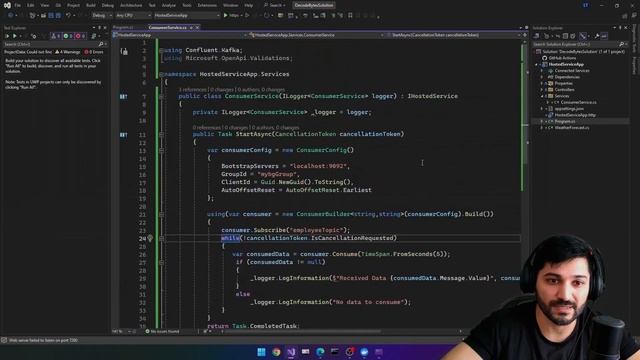Click the interface implementation glyph at line 7
This screenshot has width=640, height=360.
coord(123,97)
